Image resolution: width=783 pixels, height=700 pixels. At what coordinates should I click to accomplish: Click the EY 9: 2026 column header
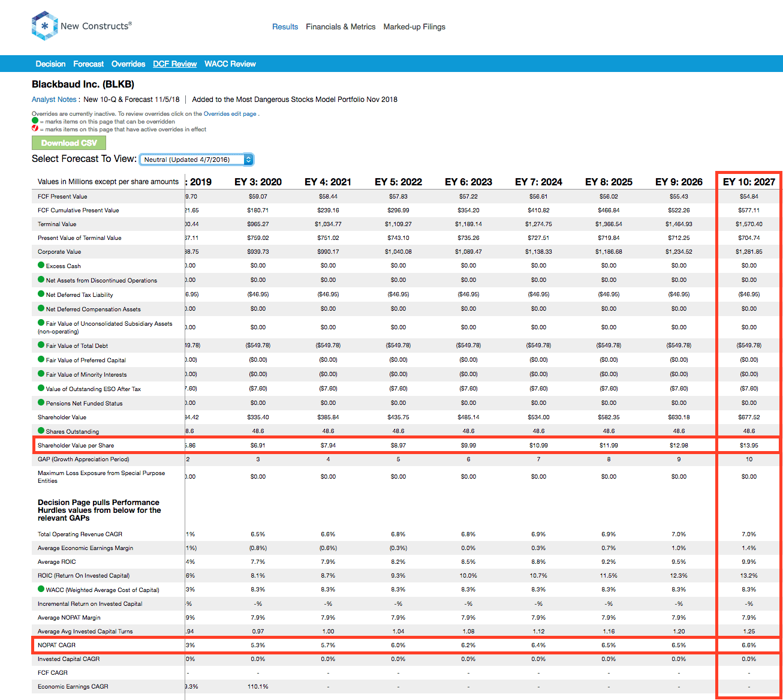click(x=679, y=182)
